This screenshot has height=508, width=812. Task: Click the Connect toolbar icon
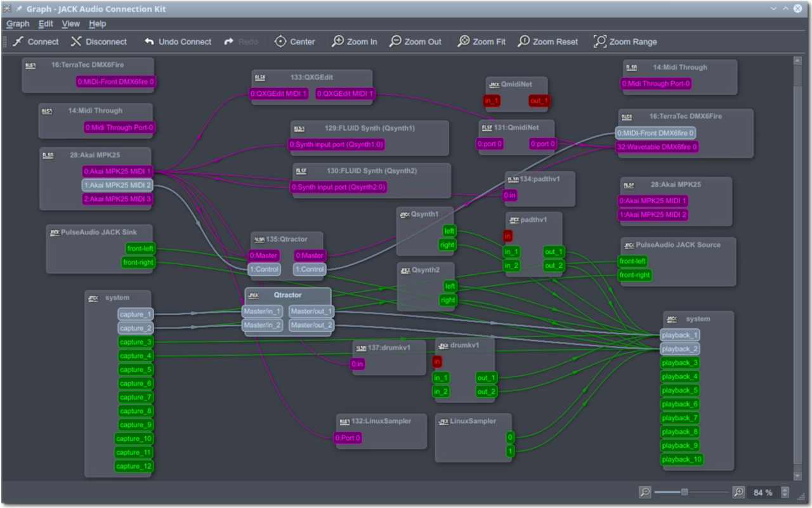pos(18,42)
